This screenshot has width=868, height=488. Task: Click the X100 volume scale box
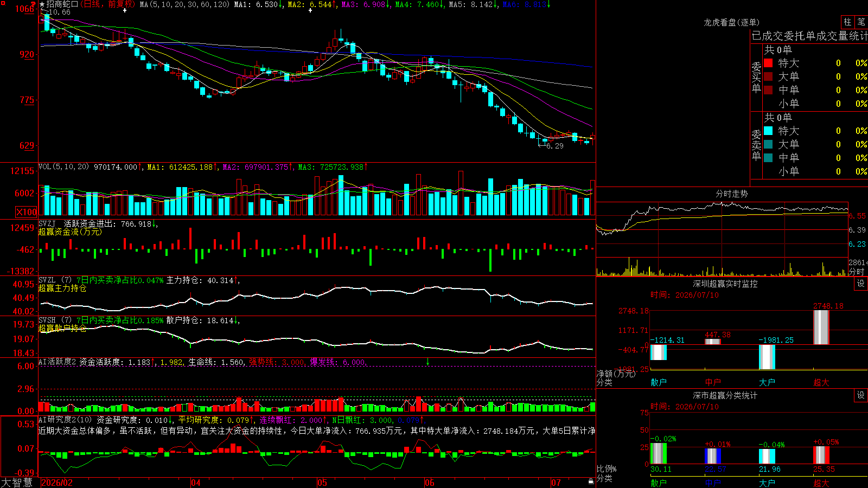coord(26,212)
